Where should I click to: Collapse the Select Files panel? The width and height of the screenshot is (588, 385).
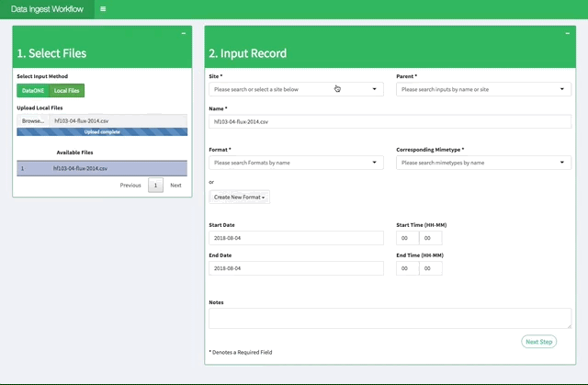pyautogui.click(x=184, y=33)
